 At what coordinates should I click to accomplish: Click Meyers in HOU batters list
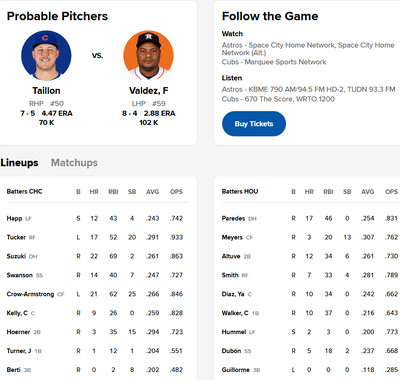[232, 237]
